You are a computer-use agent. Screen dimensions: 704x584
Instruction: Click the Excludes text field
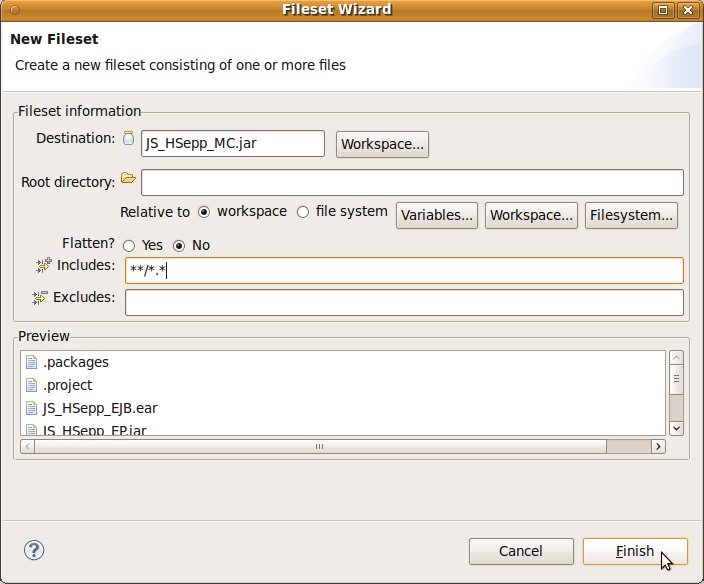click(404, 302)
